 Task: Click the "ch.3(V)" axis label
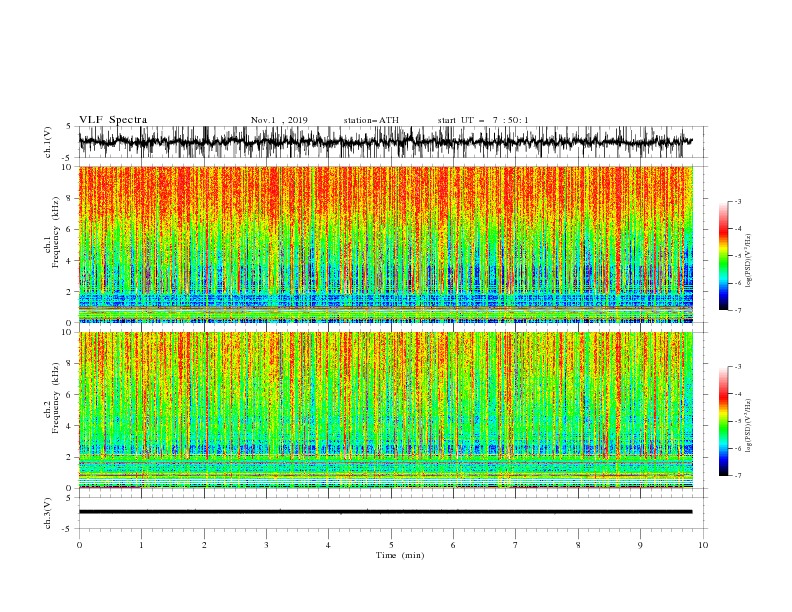48,513
